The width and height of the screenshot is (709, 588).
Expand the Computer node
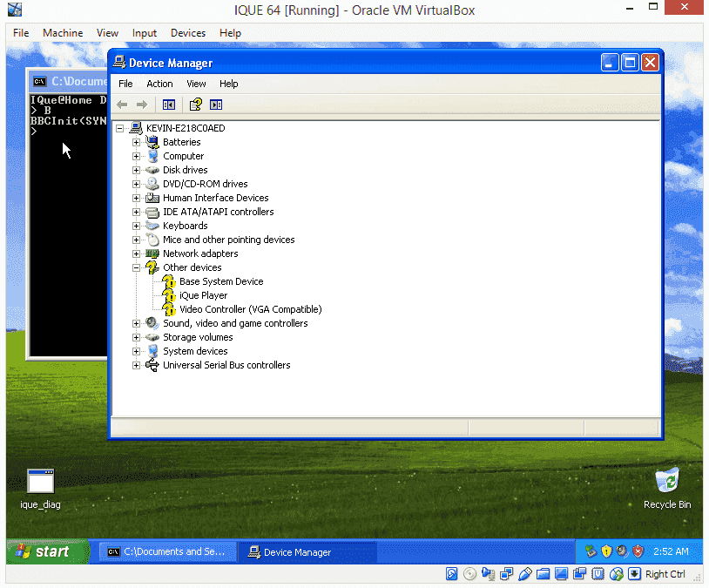click(136, 157)
